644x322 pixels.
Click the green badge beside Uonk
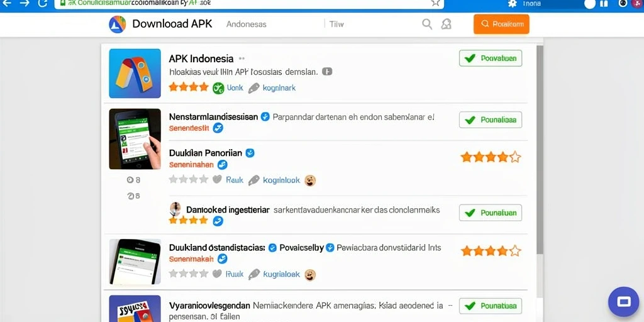[x=218, y=88]
